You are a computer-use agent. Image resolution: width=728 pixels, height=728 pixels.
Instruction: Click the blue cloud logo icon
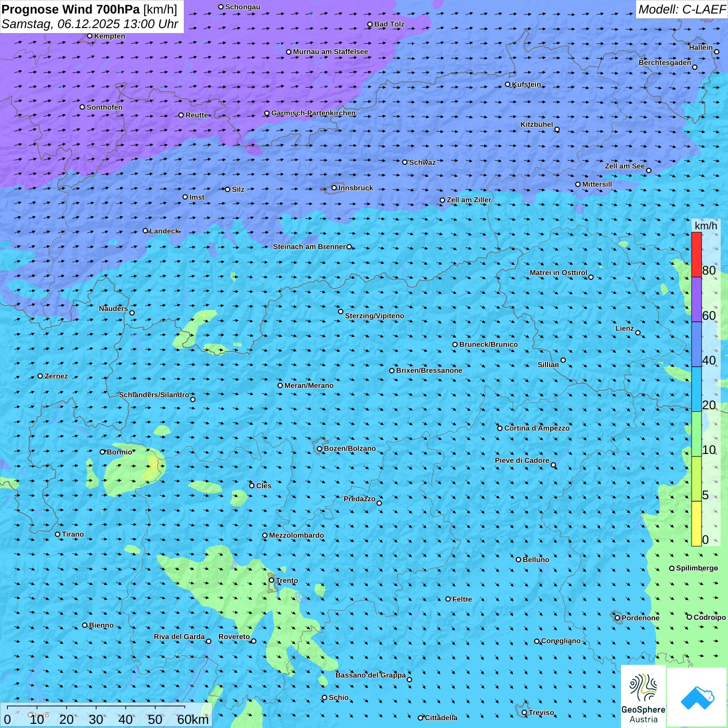click(x=697, y=698)
